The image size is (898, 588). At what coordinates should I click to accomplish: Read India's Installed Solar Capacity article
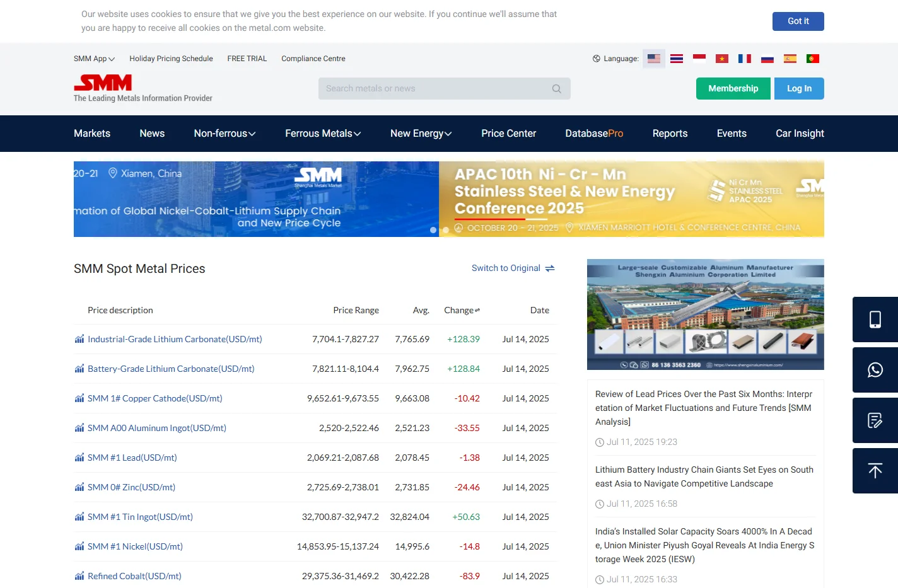704,545
